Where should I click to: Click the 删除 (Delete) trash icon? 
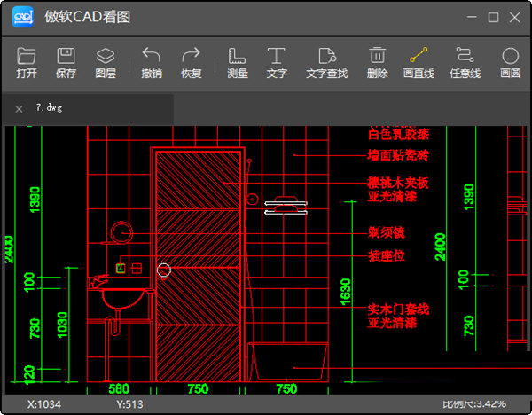[377, 62]
